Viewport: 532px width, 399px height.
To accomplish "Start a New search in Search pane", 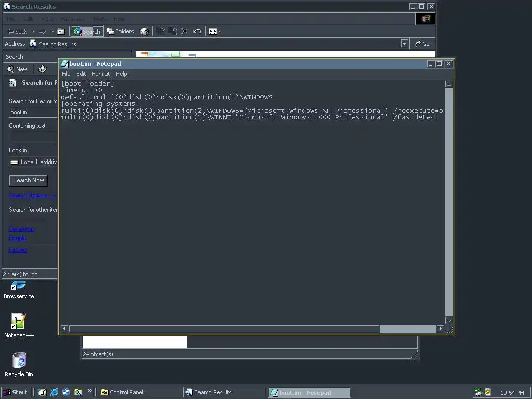I will point(17,69).
